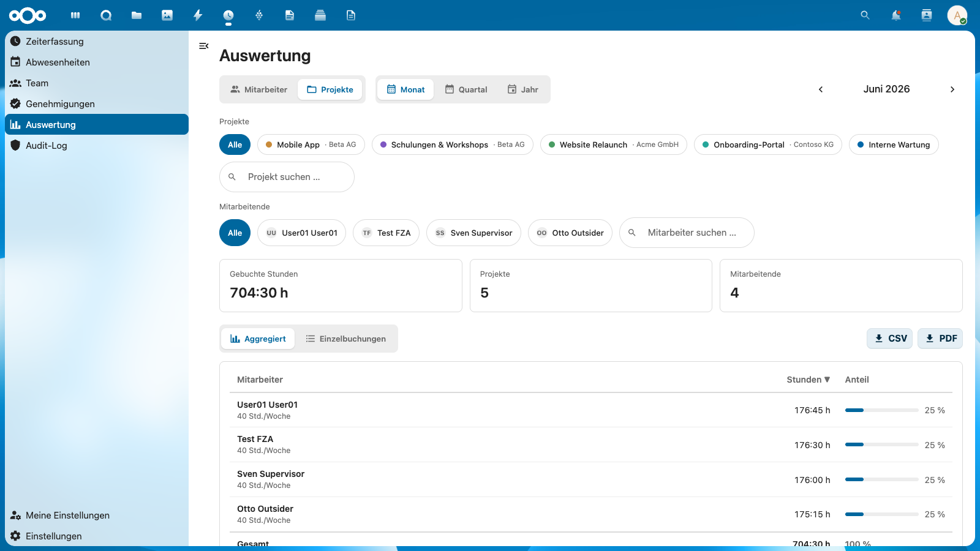This screenshot has width=980, height=551.
Task: Click Test FZA share progress bar
Action: [x=881, y=445]
